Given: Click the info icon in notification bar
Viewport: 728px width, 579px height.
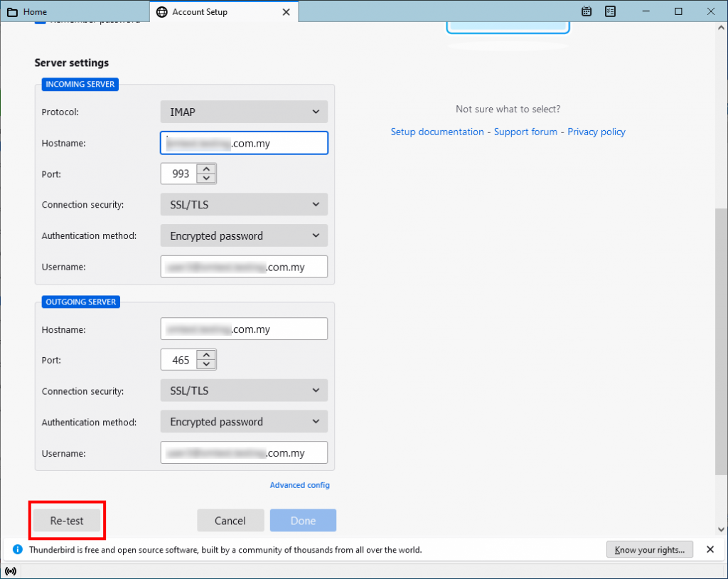Looking at the screenshot, I should click(x=18, y=549).
